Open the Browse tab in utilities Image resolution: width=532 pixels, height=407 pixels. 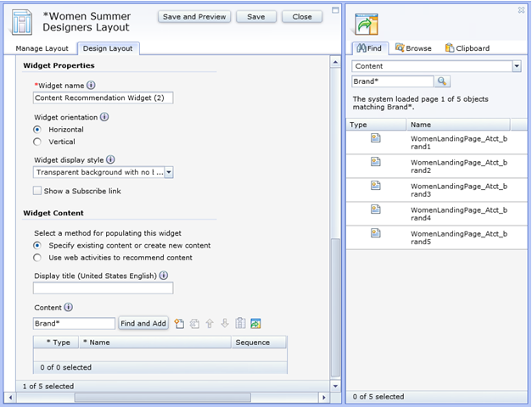click(x=413, y=48)
